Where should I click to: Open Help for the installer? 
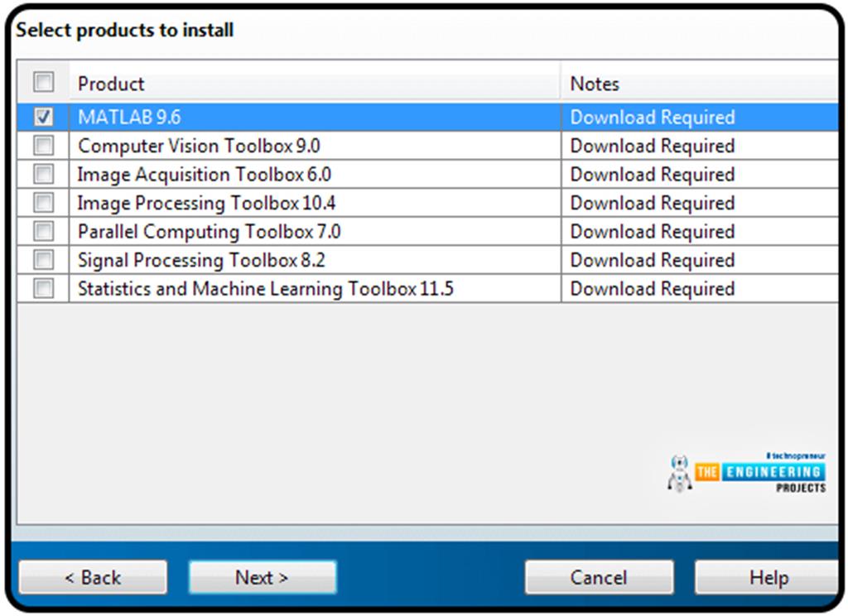tap(767, 577)
